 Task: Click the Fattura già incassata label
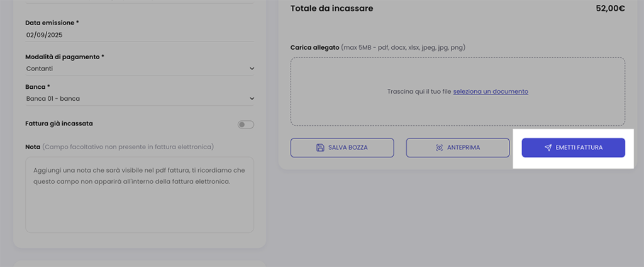click(59, 123)
